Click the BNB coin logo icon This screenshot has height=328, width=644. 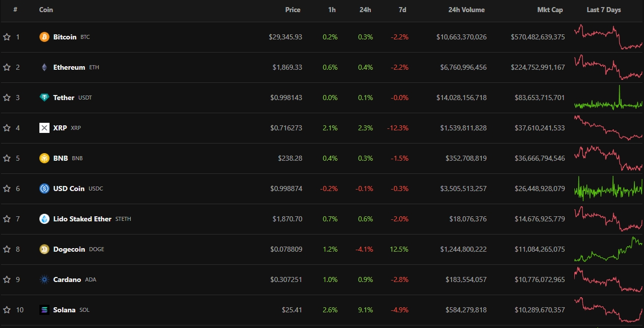44,158
